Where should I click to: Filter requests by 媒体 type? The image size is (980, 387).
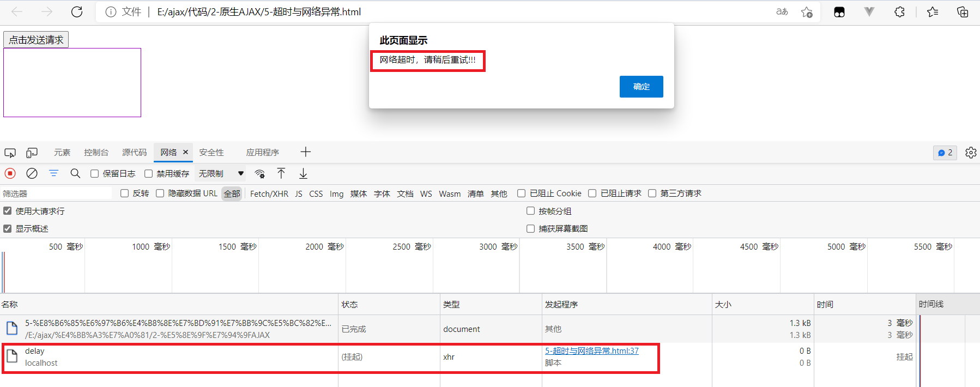pos(359,194)
